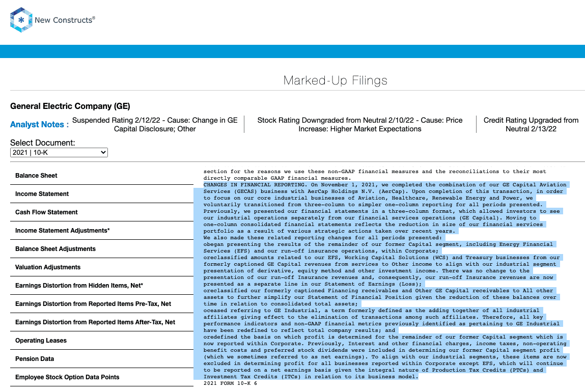Click the Marked-Up Filings page title

point(336,80)
